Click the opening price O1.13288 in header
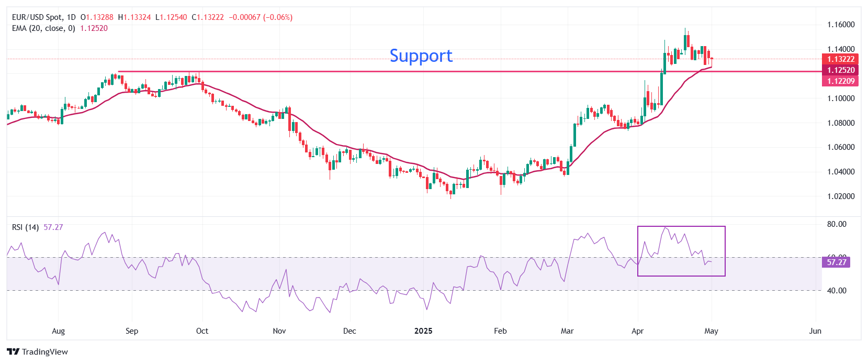Viewport: 868px width, 363px height. tap(97, 17)
